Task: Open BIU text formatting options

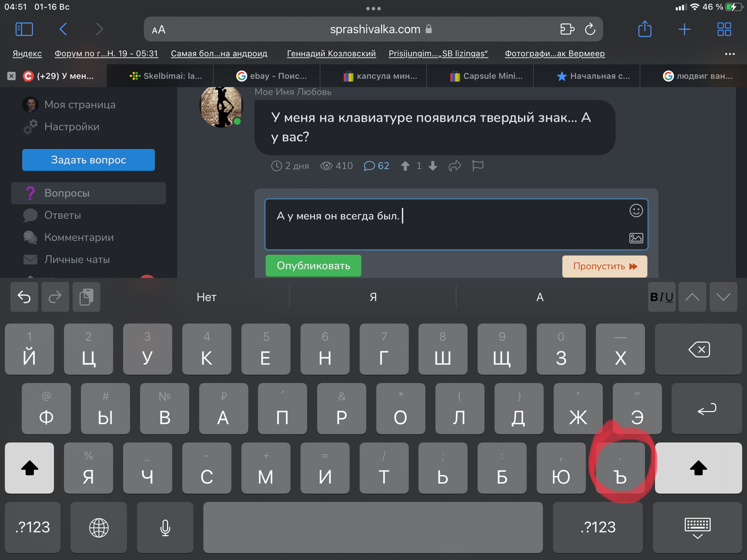Action: [662, 297]
